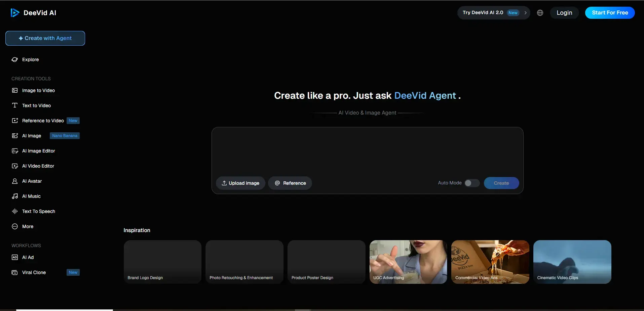
Task: Click the @ icon in Reference button
Action: (x=277, y=183)
